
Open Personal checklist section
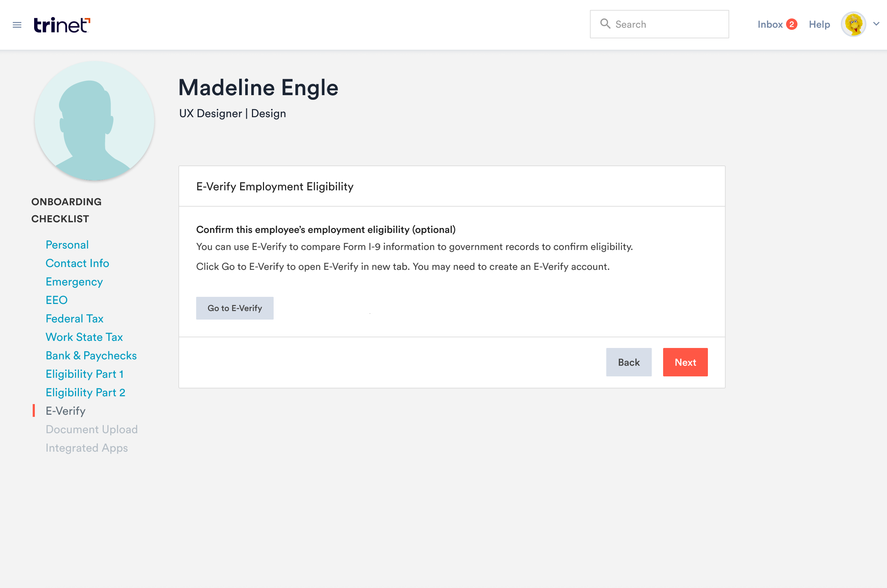[67, 245]
